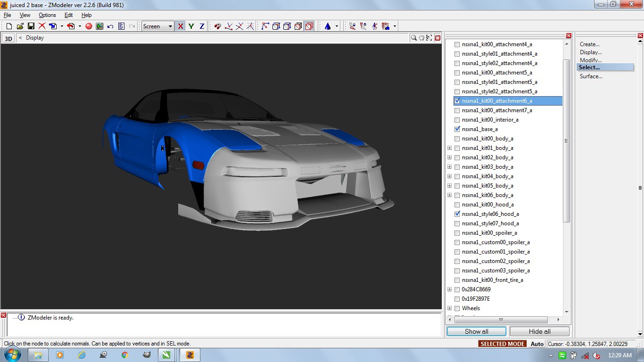Viewport: 644px width, 362px height.
Task: Click the ZModeler taskbar icon
Action: pos(190,355)
